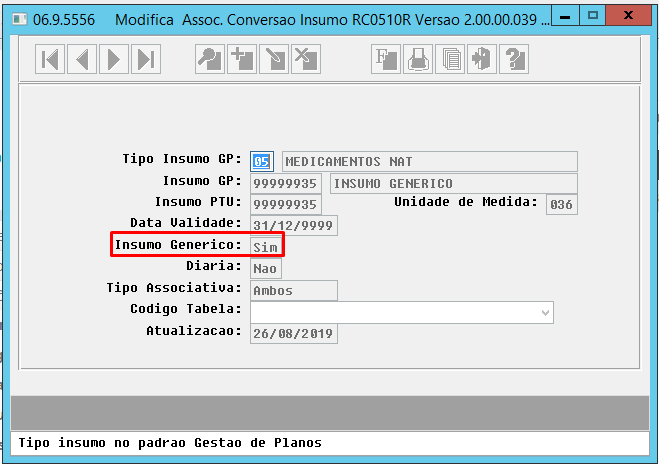Click the Insumo GP code field
The image size is (659, 464).
point(286,184)
